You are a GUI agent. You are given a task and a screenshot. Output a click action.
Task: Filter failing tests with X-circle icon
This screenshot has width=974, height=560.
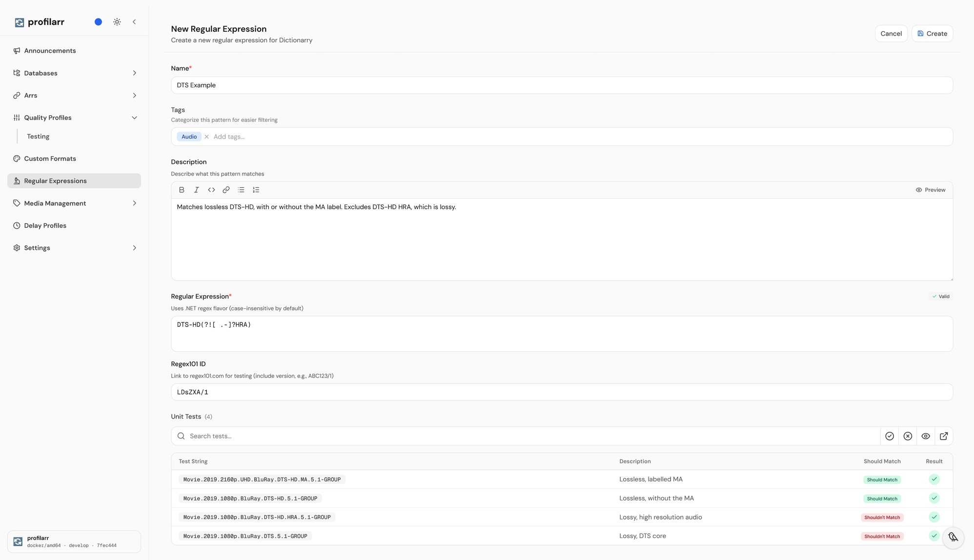tap(908, 436)
